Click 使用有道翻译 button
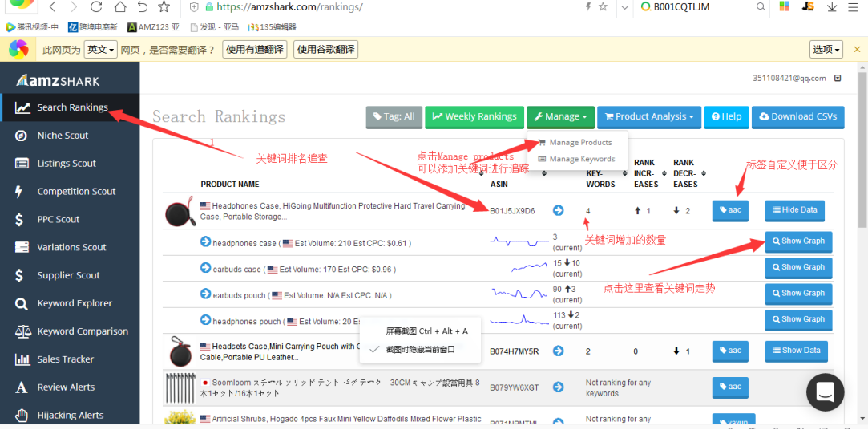The width and height of the screenshot is (868, 430). [x=255, y=49]
